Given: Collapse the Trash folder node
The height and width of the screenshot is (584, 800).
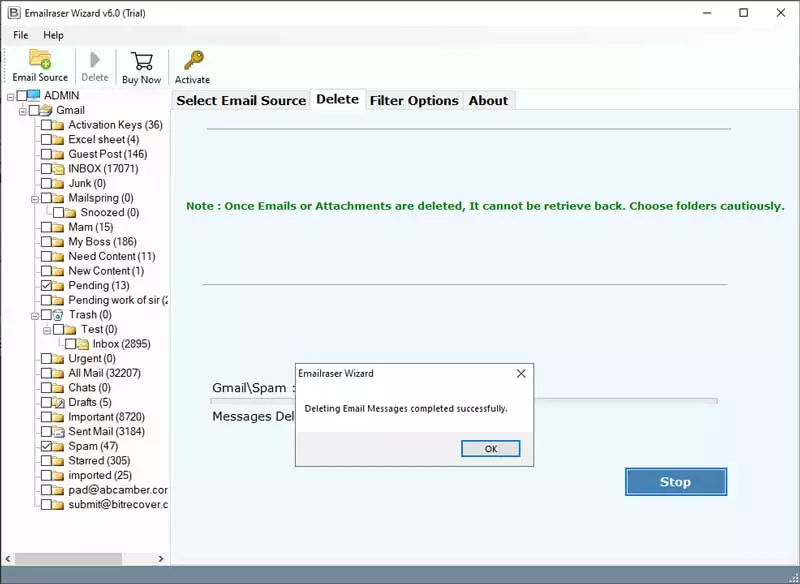Looking at the screenshot, I should point(35,315).
